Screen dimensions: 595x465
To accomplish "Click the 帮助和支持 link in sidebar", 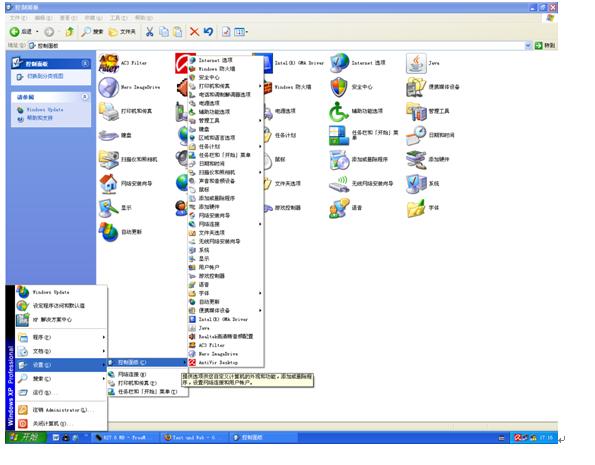I will (x=40, y=118).
